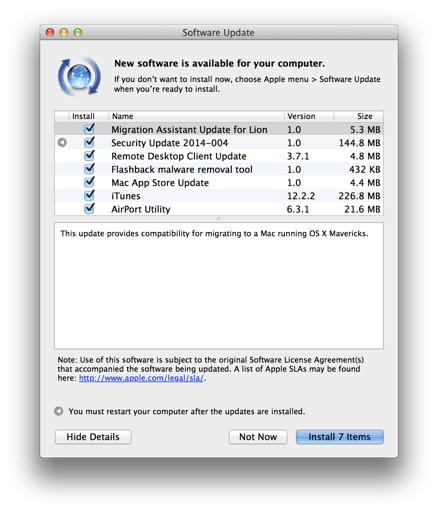Uncheck the iTunes install checkbox
Image resolution: width=438 pixels, height=513 pixels.
tap(89, 195)
